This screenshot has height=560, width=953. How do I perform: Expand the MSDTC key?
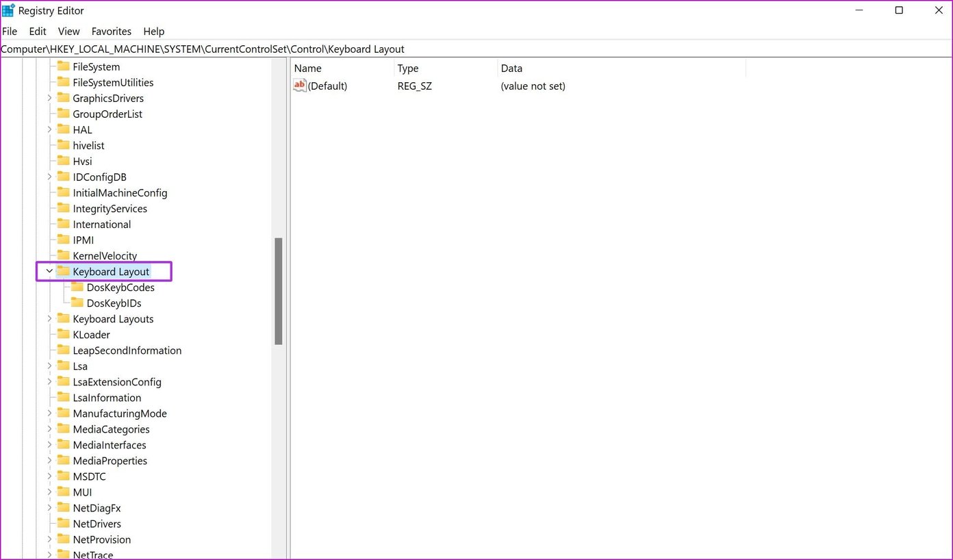pyautogui.click(x=49, y=476)
